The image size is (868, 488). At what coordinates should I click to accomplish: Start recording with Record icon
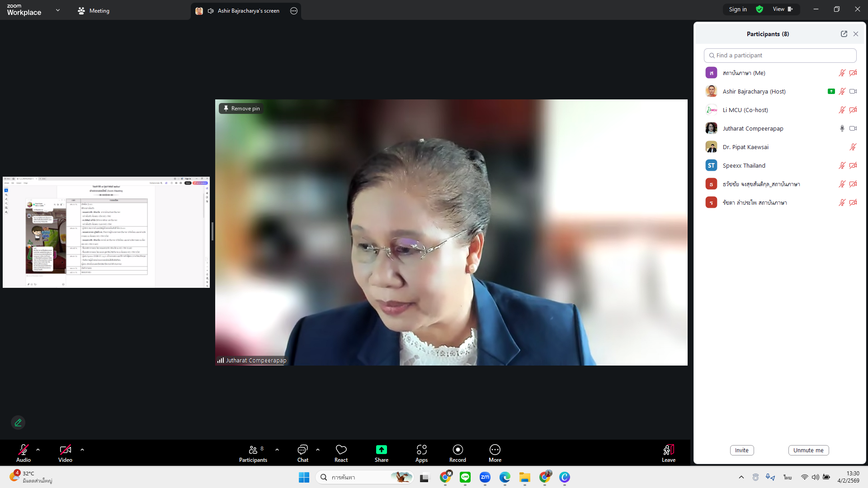tap(458, 450)
